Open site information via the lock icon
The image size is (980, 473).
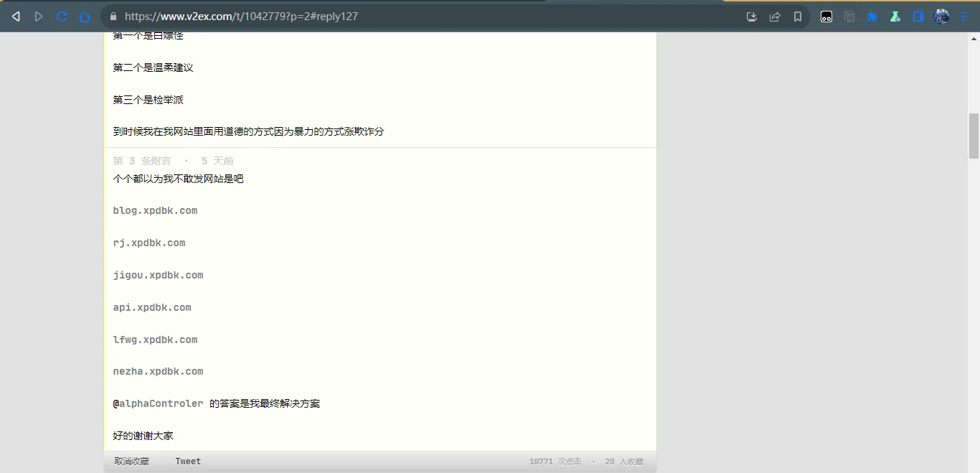113,17
